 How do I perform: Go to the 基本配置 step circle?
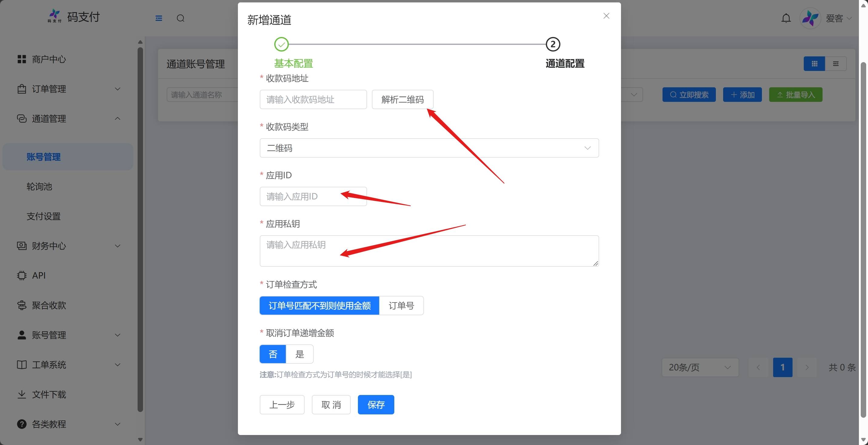(281, 44)
